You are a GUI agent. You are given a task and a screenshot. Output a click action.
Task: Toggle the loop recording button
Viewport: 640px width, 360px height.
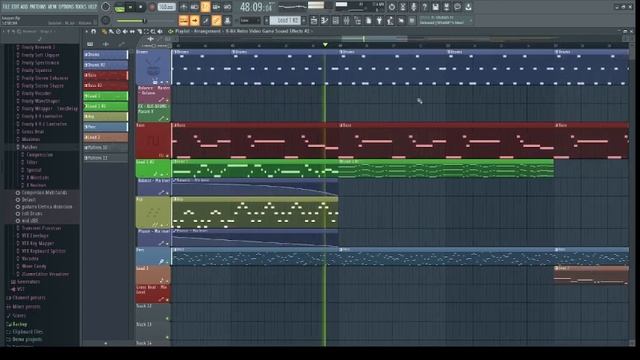227,7
